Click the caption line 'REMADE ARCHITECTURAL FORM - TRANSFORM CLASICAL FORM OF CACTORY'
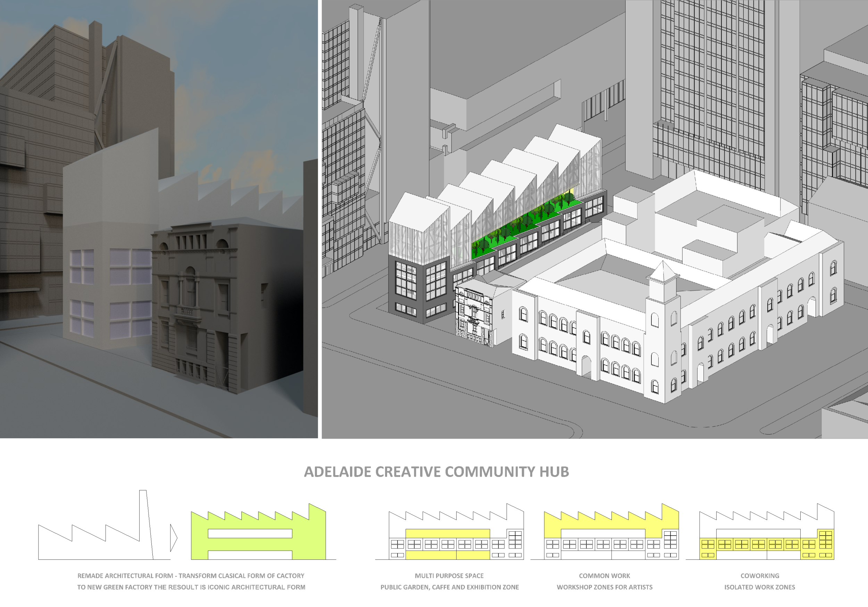This screenshot has height=607, width=868. [x=191, y=576]
